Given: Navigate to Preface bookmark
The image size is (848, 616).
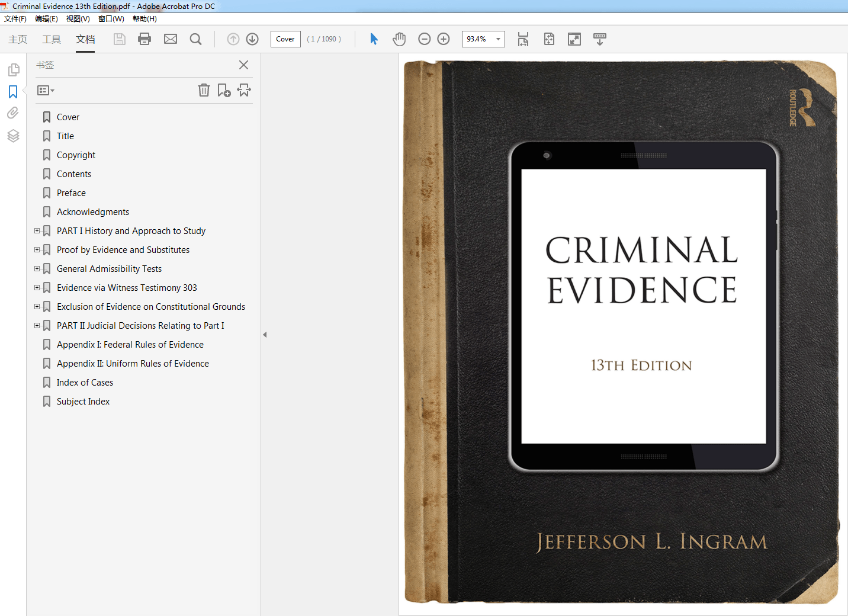Looking at the screenshot, I should 71,193.
